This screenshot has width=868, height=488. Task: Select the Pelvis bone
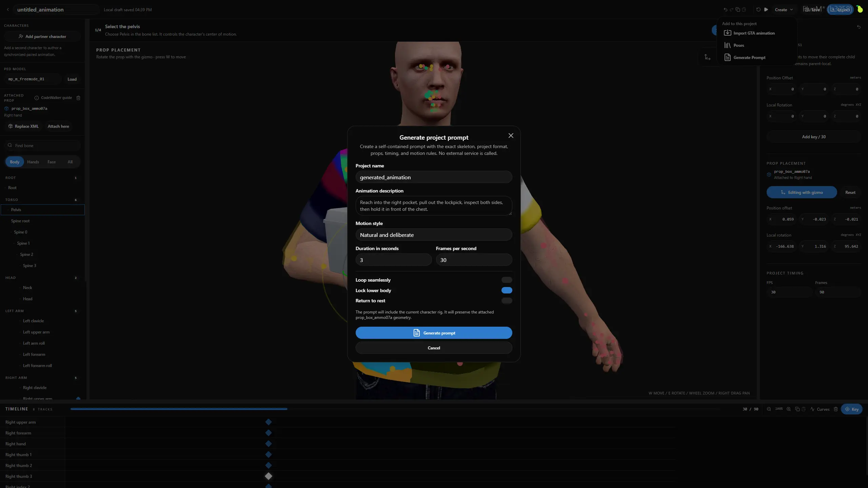[x=42, y=209]
